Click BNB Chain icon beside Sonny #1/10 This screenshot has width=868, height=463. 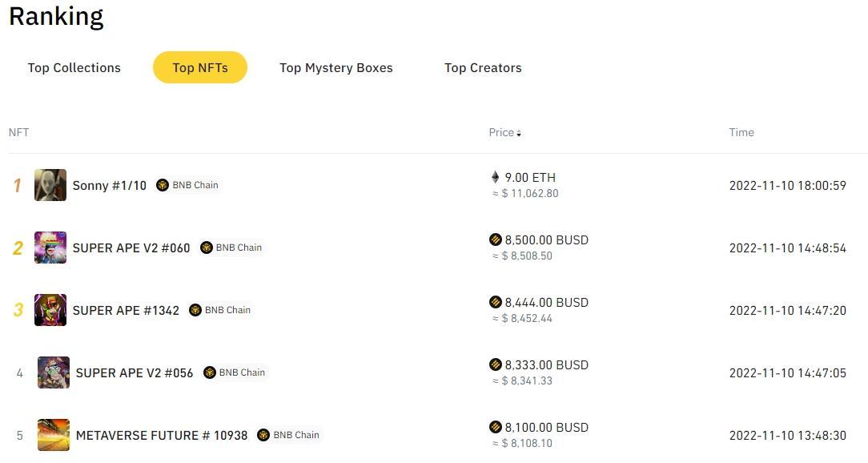[x=163, y=185]
